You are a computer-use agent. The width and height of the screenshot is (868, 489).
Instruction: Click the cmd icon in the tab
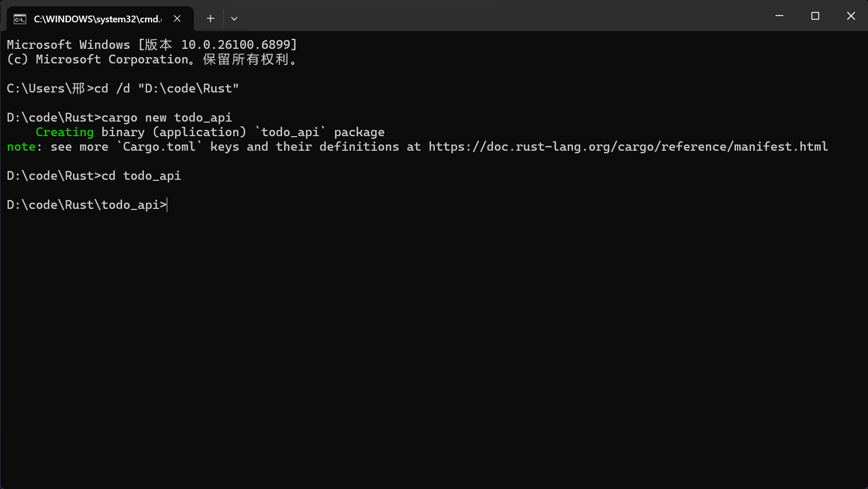pyautogui.click(x=20, y=19)
